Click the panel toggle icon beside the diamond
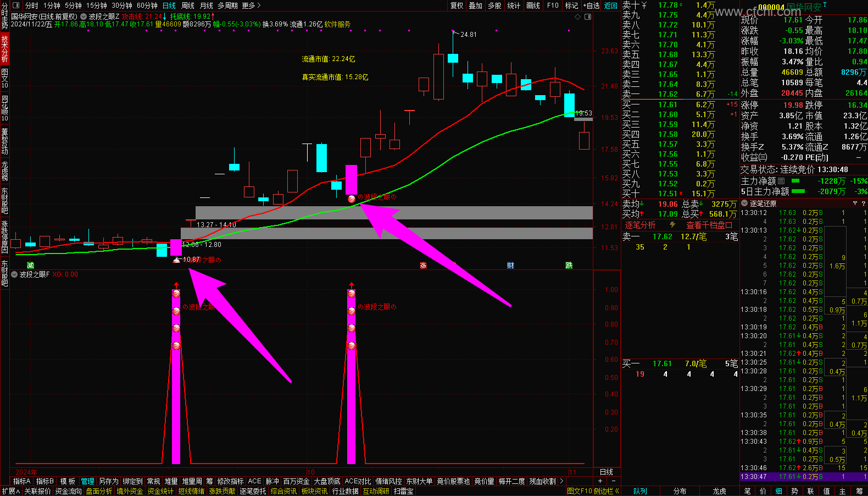Viewport: 868px width, 496px height. [x=588, y=17]
